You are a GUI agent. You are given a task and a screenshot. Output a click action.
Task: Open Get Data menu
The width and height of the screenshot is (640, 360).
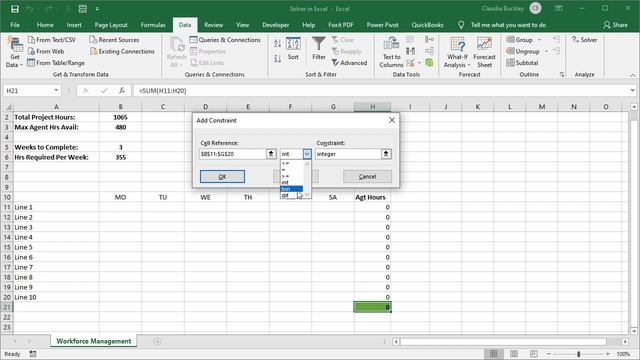[x=14, y=52]
